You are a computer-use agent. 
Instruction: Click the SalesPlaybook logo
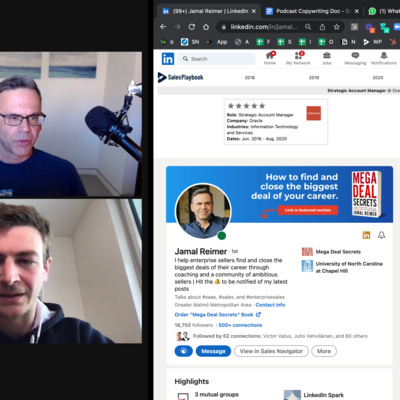tap(180, 77)
